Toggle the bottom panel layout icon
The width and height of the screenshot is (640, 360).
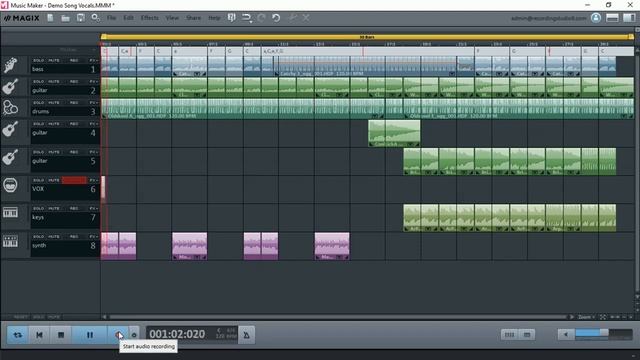pyautogui.click(x=612, y=18)
